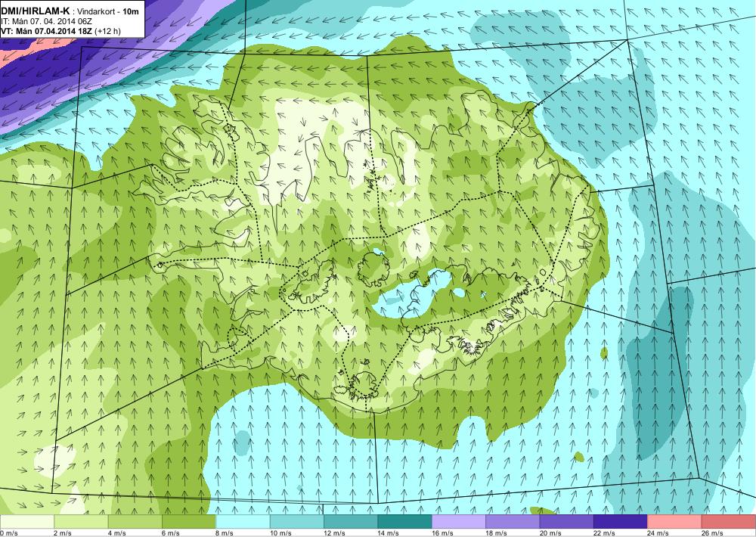Click the 0–2 m/s pale yellow legend swatch

(27, 522)
